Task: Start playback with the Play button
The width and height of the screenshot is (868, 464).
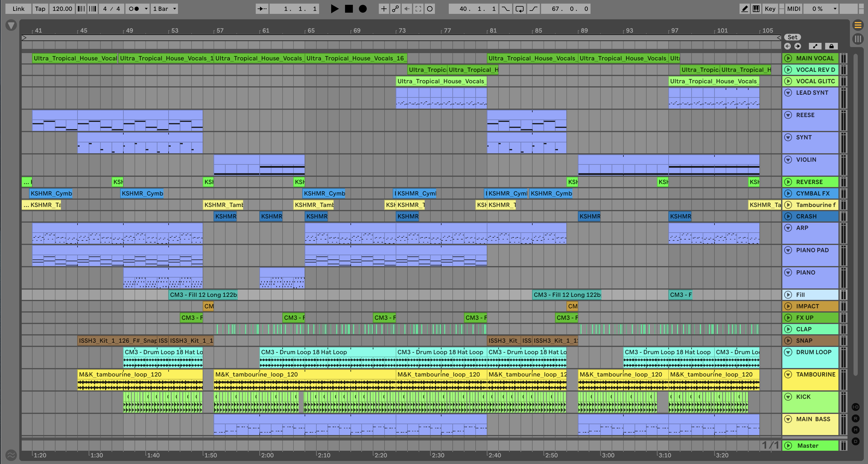Action: coord(334,9)
